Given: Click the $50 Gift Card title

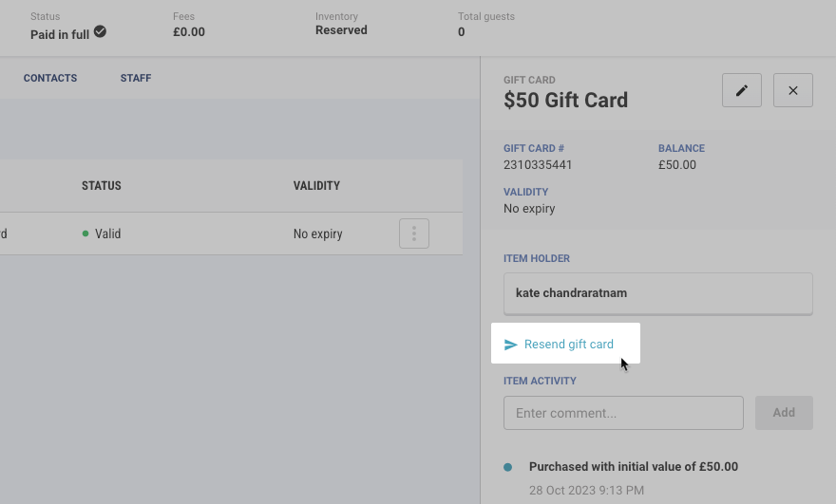Looking at the screenshot, I should point(565,101).
